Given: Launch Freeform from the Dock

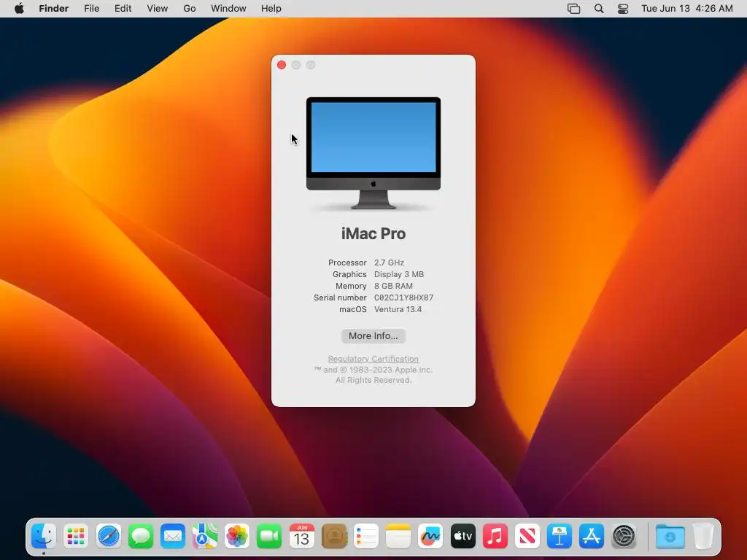Looking at the screenshot, I should click(430, 536).
